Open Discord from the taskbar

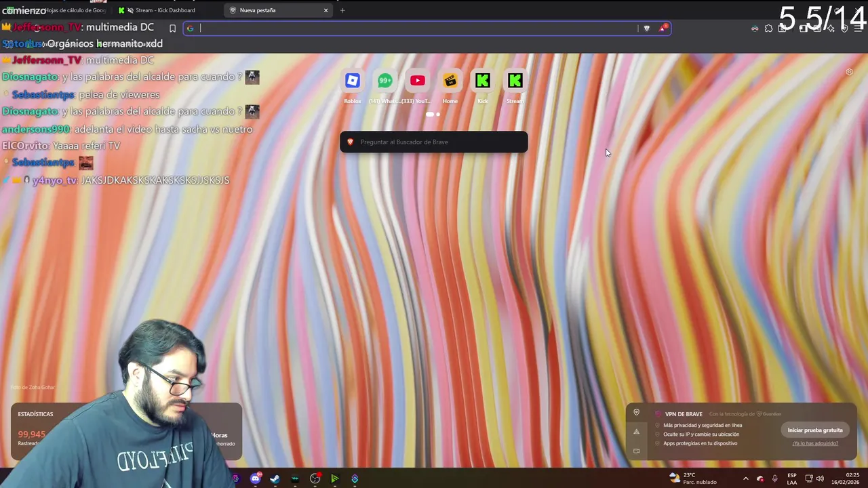click(x=256, y=479)
